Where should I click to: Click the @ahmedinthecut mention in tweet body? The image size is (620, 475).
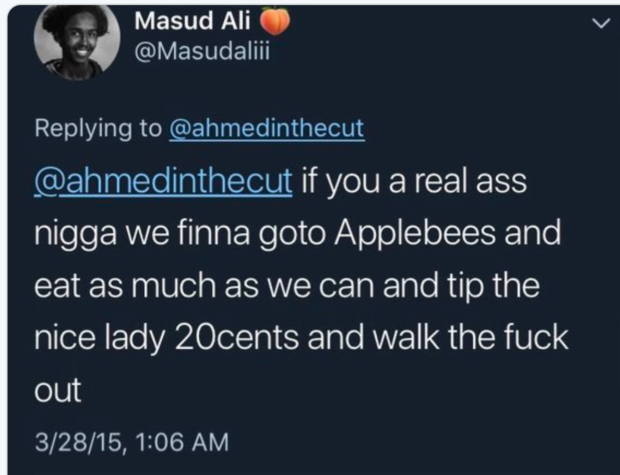[164, 184]
